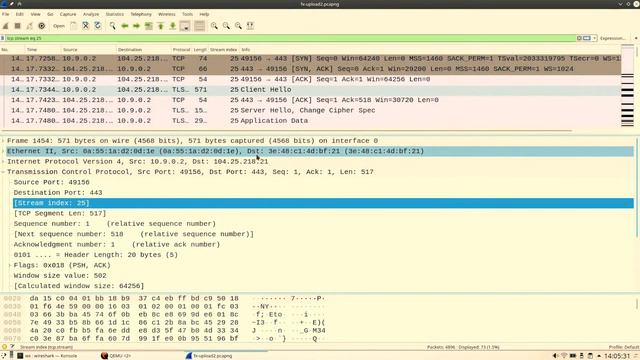Switch to wireshark Konsole taskbar window

[47, 356]
